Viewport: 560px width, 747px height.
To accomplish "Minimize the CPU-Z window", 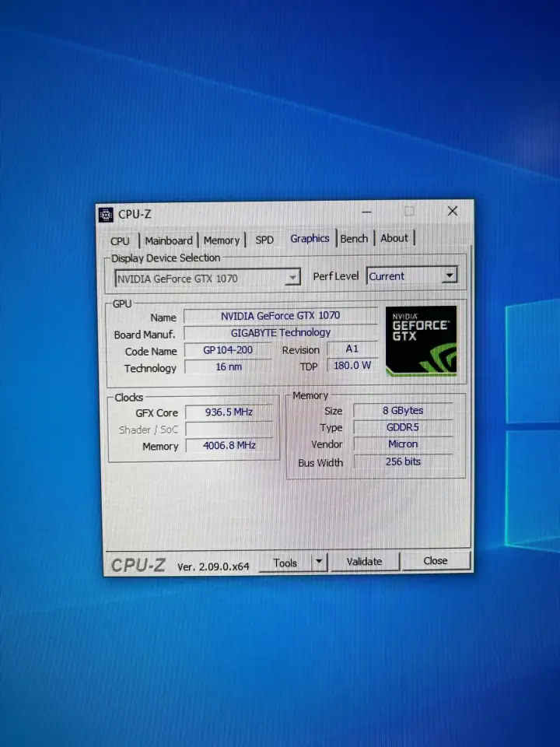I will tap(366, 212).
